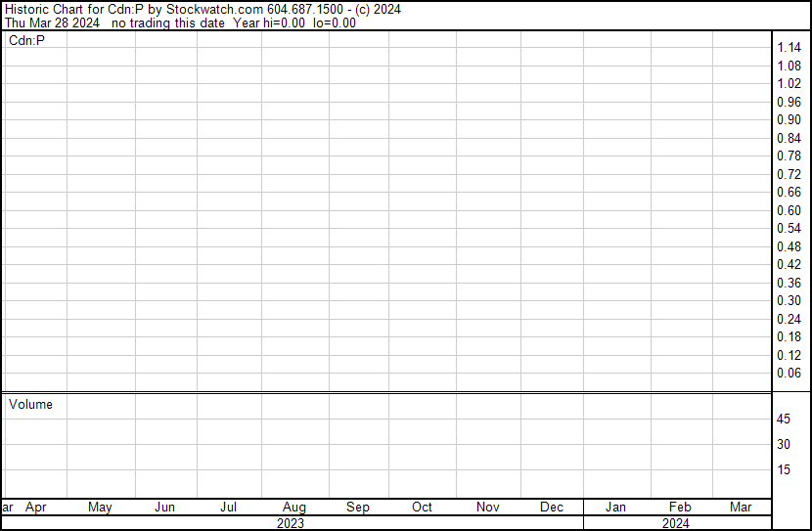Click the 0.96 price axis value
Viewport: 812px width, 531px height.
click(789, 102)
